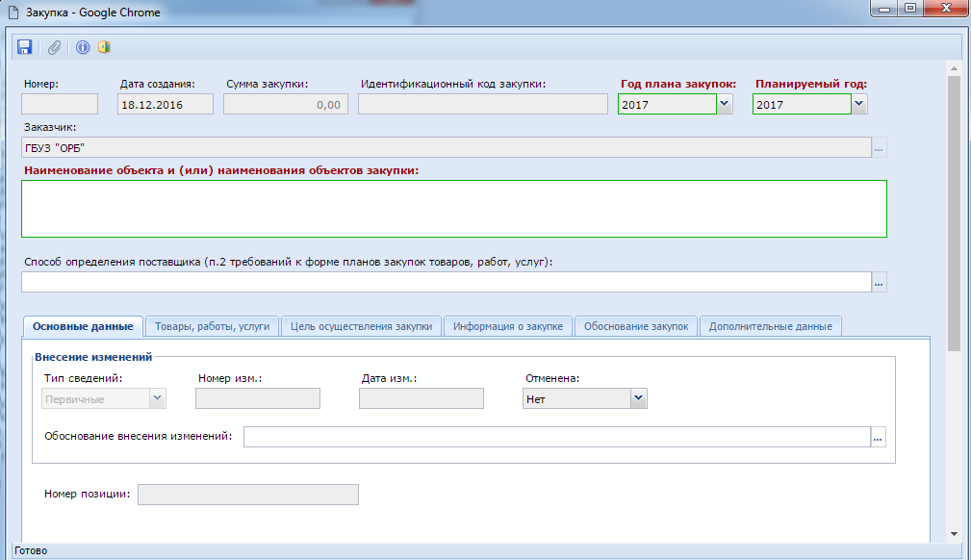
Task: Click the exit door icon in toolbar
Action: click(103, 47)
